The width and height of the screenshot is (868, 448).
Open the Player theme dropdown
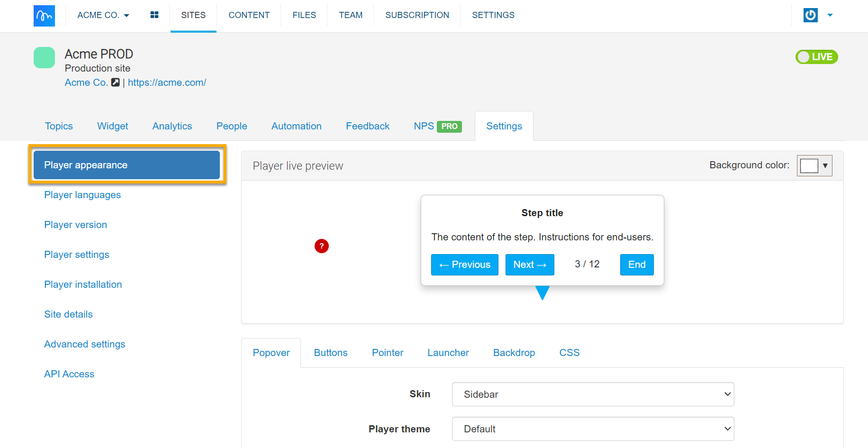click(592, 429)
